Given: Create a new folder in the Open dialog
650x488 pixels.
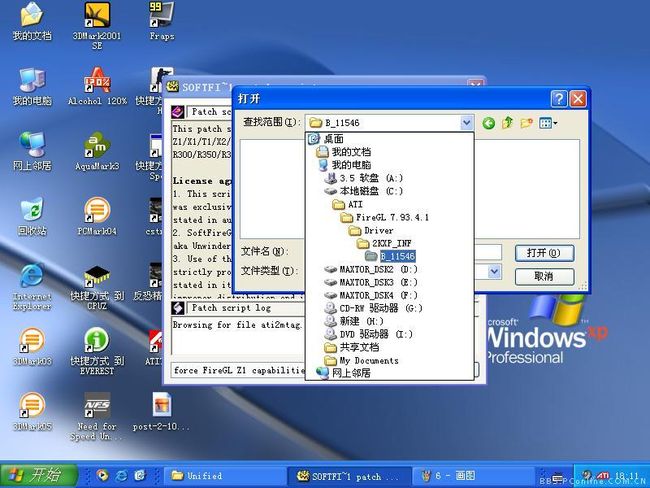Looking at the screenshot, I should [x=526, y=123].
